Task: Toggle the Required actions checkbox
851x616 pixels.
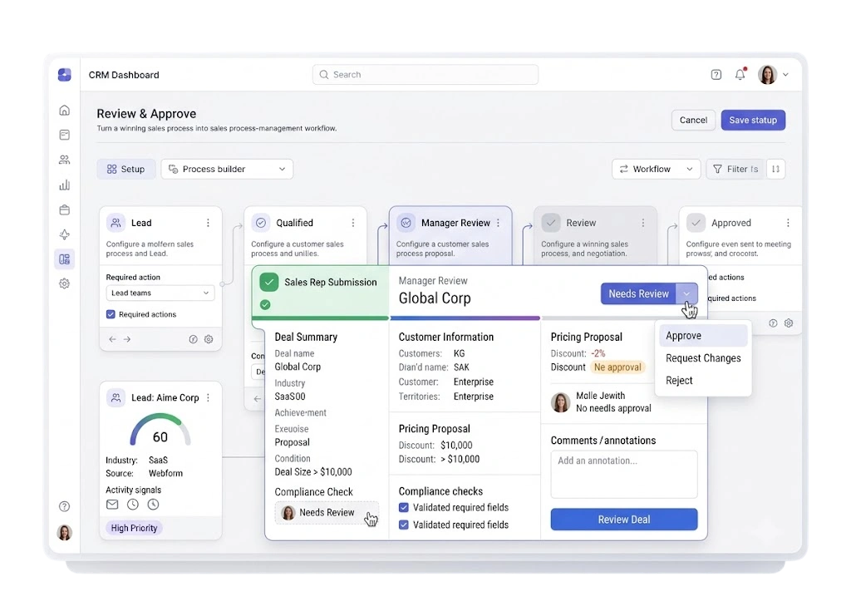Action: pos(111,314)
